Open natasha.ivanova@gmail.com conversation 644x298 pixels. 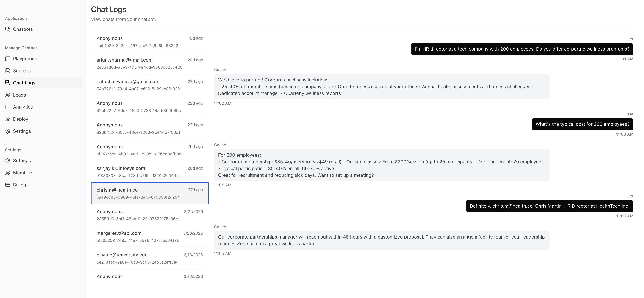pos(150,85)
